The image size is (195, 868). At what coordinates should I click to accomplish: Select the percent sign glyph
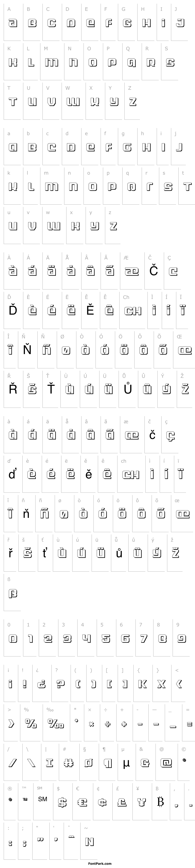(x=31, y=723)
